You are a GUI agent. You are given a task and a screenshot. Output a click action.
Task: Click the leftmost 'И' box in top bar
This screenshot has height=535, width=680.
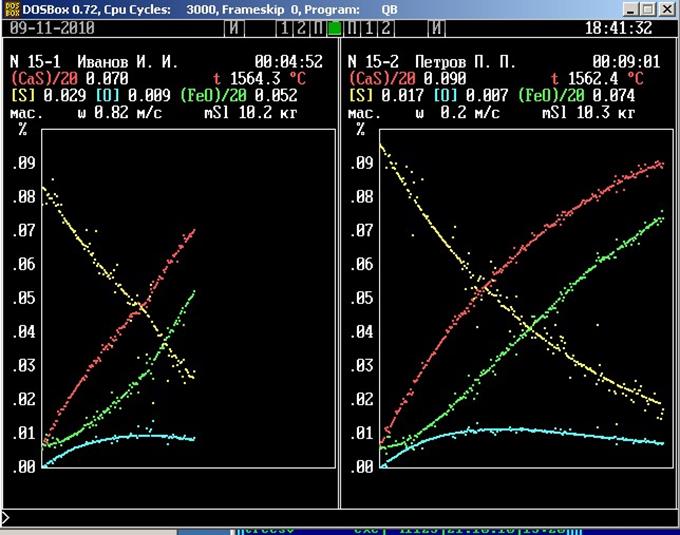234,28
